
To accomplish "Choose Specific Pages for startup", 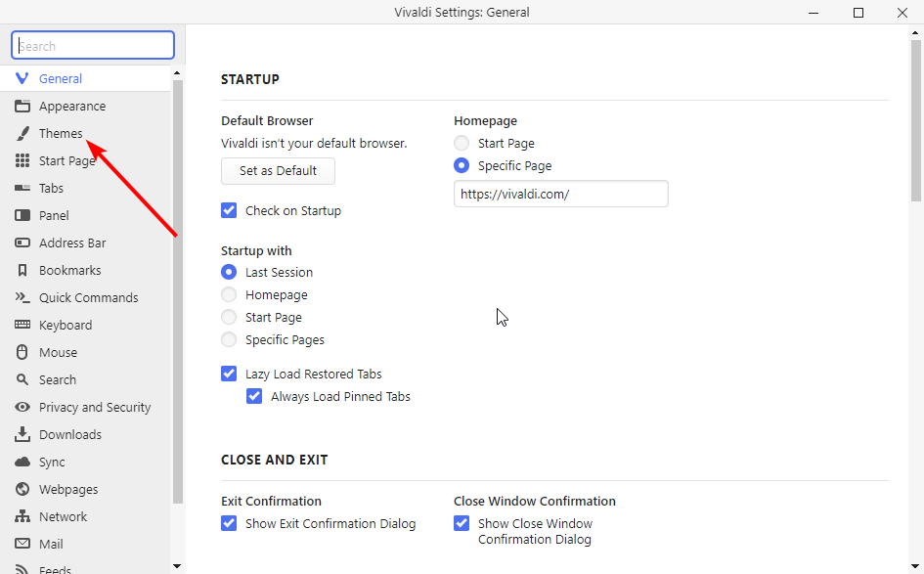I will [229, 339].
